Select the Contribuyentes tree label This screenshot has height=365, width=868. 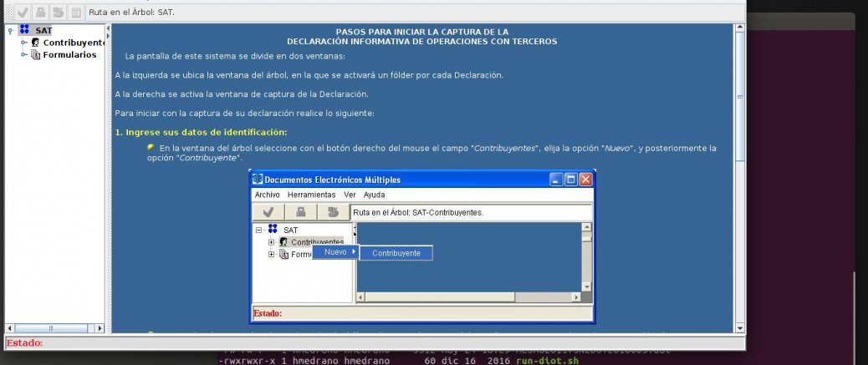(x=74, y=43)
